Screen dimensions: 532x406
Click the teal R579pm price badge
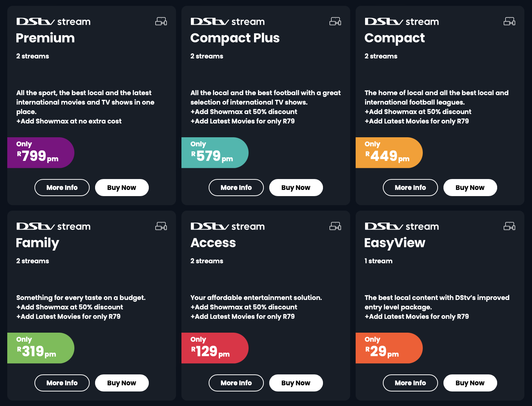215,153
